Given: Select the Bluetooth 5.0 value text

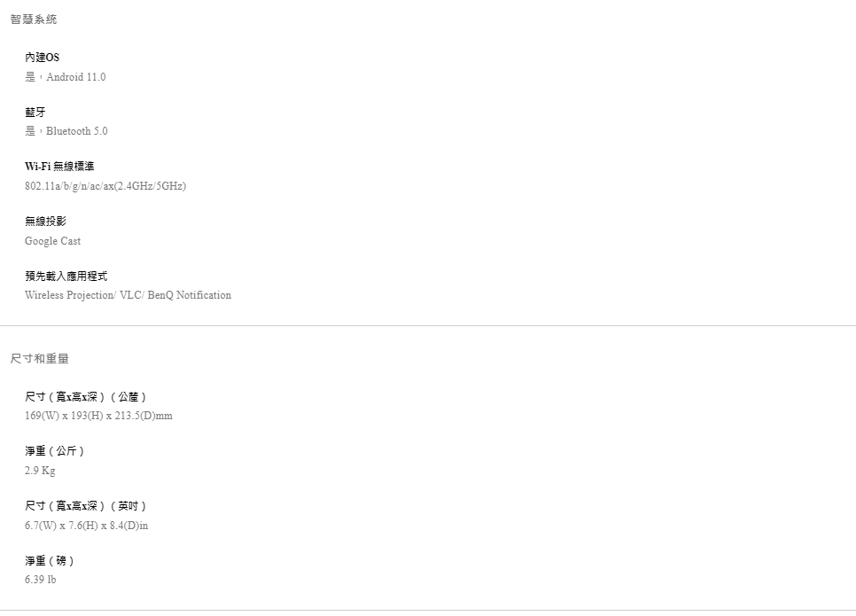Looking at the screenshot, I should pyautogui.click(x=66, y=131).
